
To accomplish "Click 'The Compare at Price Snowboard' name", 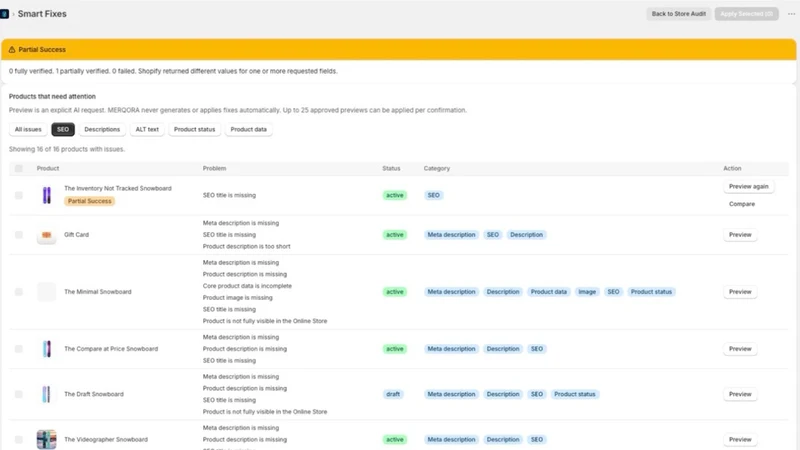I will [x=111, y=349].
